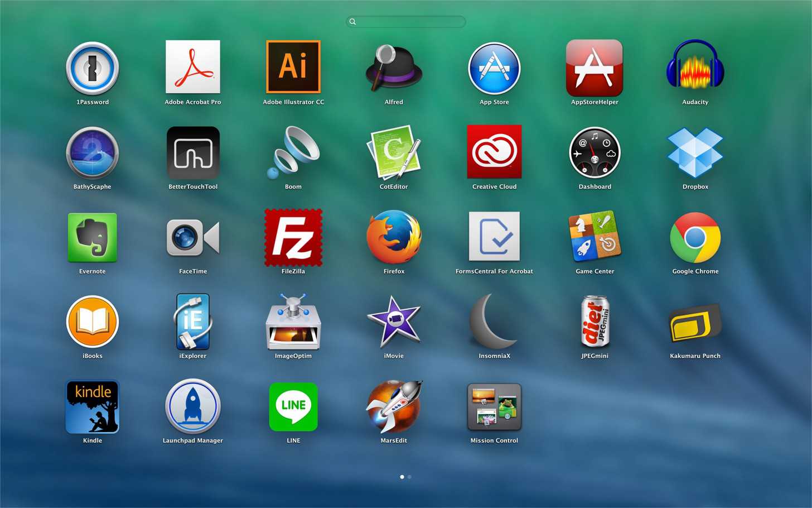Launch the Boom app
Viewport: 812px width, 508px height.
(x=293, y=152)
